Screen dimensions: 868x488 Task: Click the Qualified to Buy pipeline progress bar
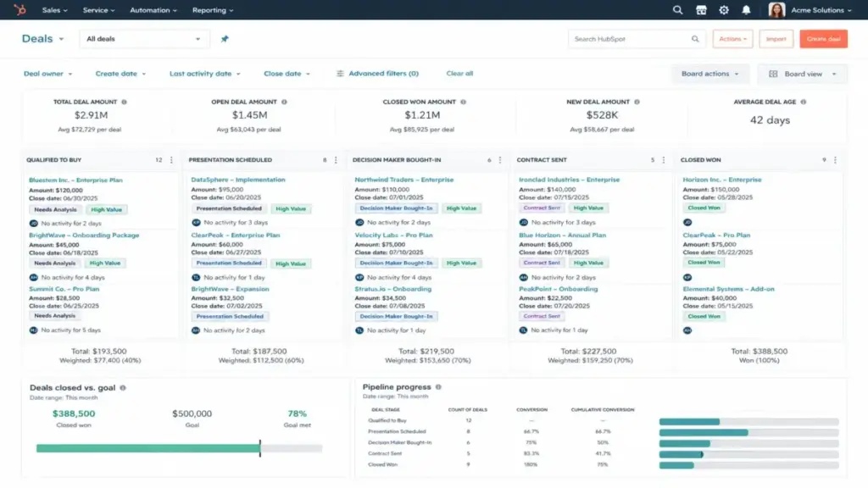[749, 422]
